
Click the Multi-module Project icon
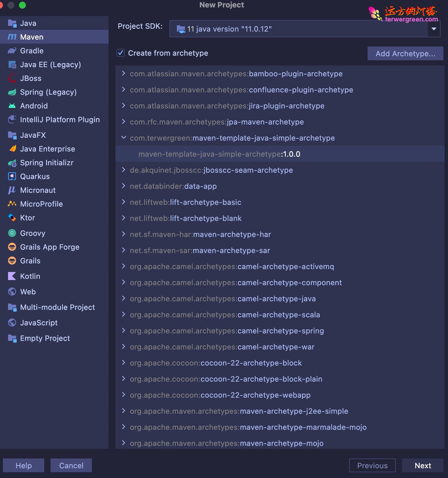pos(12,307)
